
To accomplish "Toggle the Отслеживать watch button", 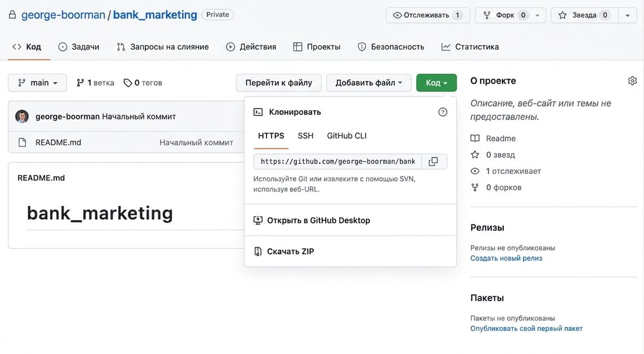I will tap(428, 15).
